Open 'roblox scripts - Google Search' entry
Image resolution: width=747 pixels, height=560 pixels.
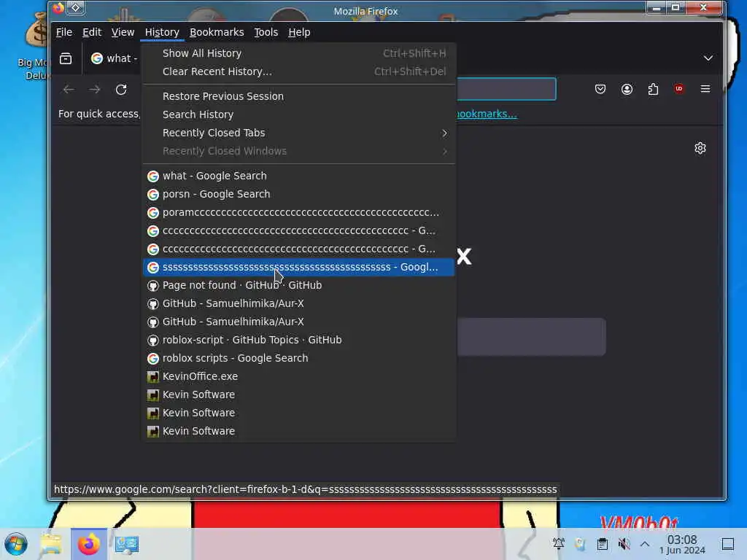pyautogui.click(x=298, y=358)
